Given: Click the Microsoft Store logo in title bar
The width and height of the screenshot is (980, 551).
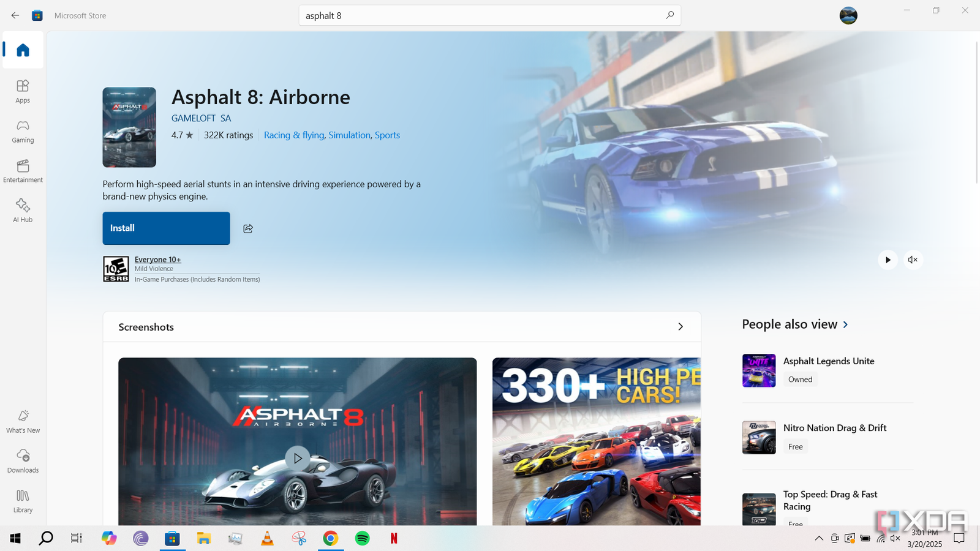Looking at the screenshot, I should pyautogui.click(x=37, y=15).
